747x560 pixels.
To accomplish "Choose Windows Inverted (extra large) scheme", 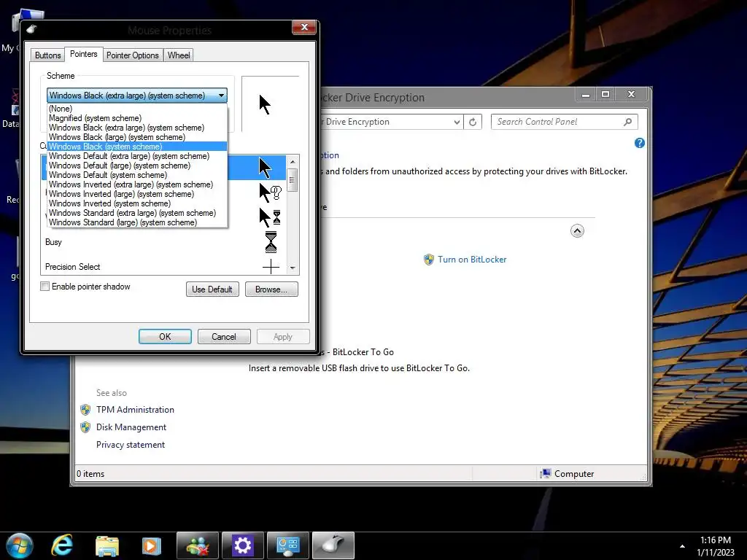I will point(137,184).
